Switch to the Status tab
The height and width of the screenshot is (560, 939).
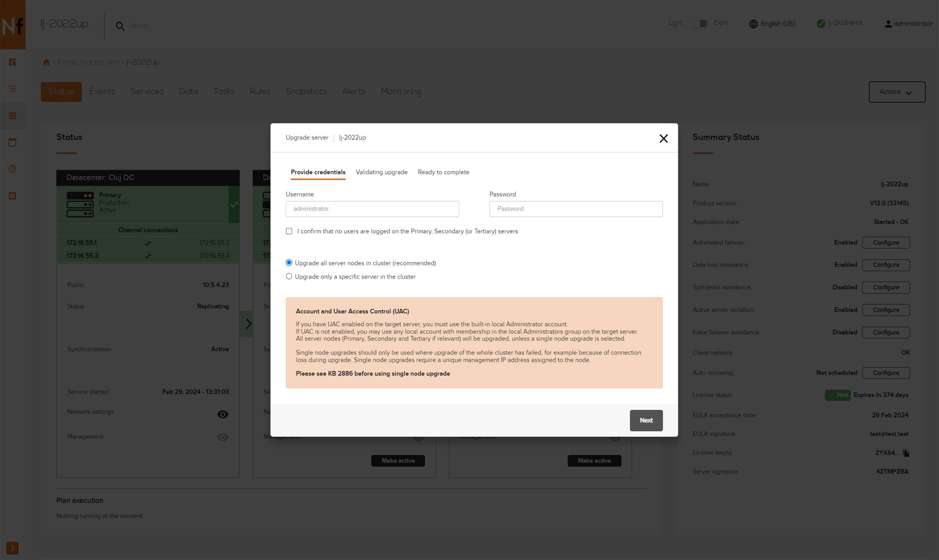(61, 92)
